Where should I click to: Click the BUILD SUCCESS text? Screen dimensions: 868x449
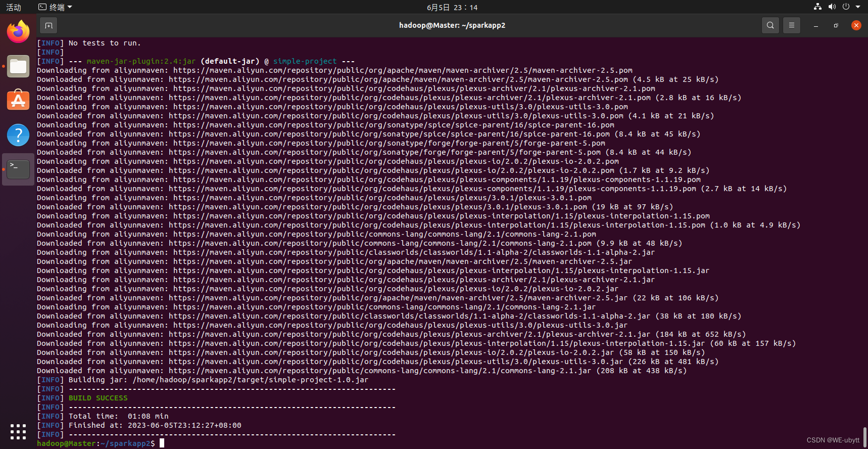[x=98, y=398]
